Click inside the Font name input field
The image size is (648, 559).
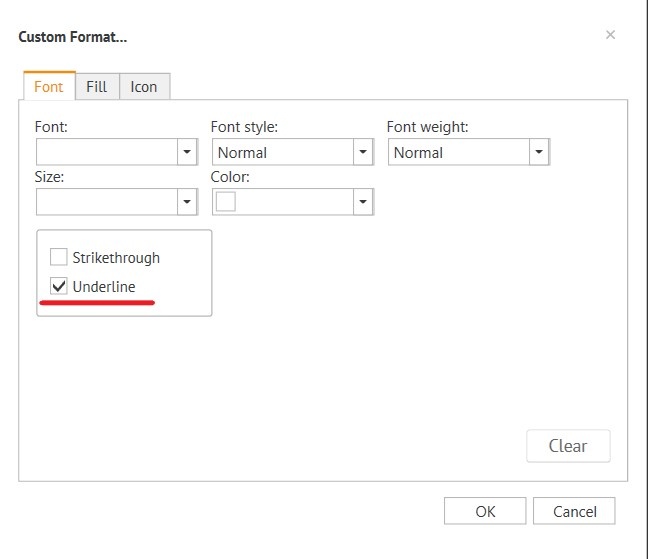[x=106, y=152]
